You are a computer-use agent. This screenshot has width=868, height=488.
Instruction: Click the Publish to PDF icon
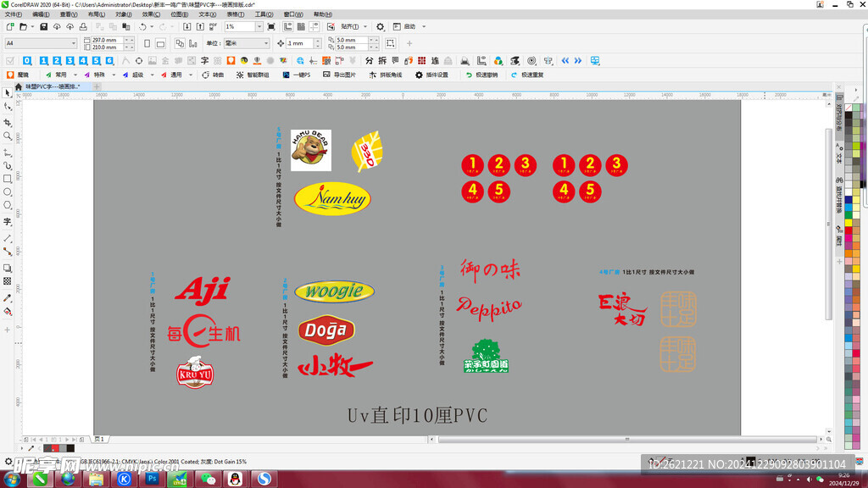click(x=213, y=26)
